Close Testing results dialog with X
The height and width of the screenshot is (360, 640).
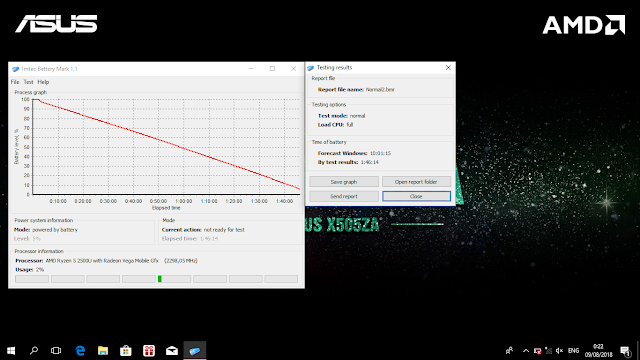pos(448,68)
